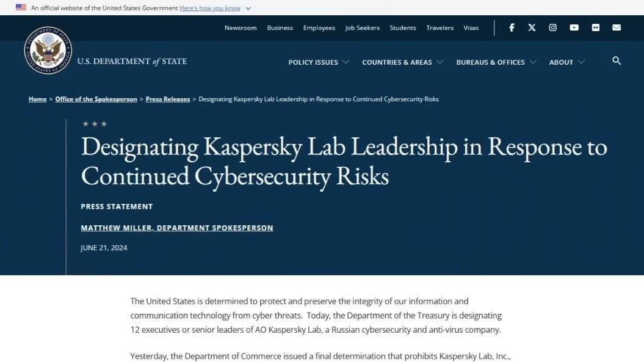Open the search magnifier icon

[x=617, y=61]
